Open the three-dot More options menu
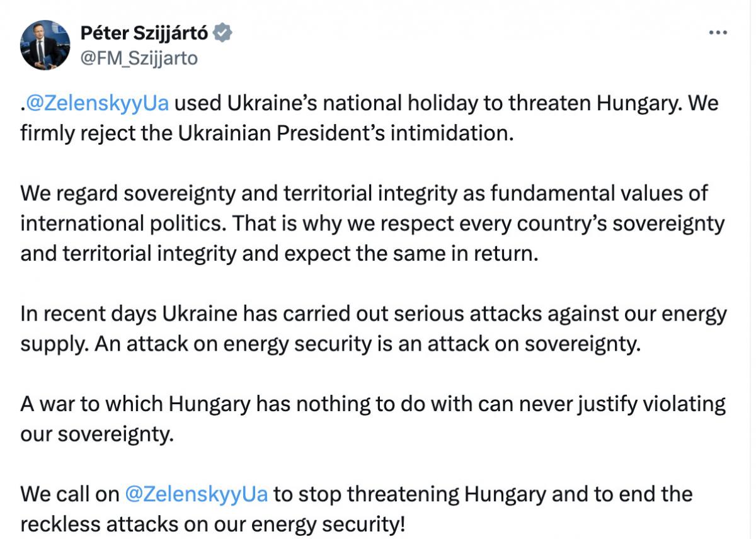 pos(719,32)
